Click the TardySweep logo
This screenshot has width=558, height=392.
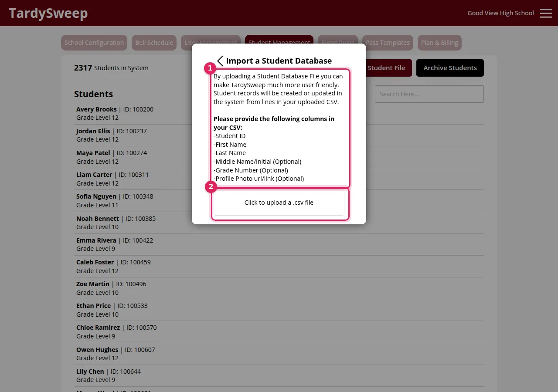(x=48, y=13)
